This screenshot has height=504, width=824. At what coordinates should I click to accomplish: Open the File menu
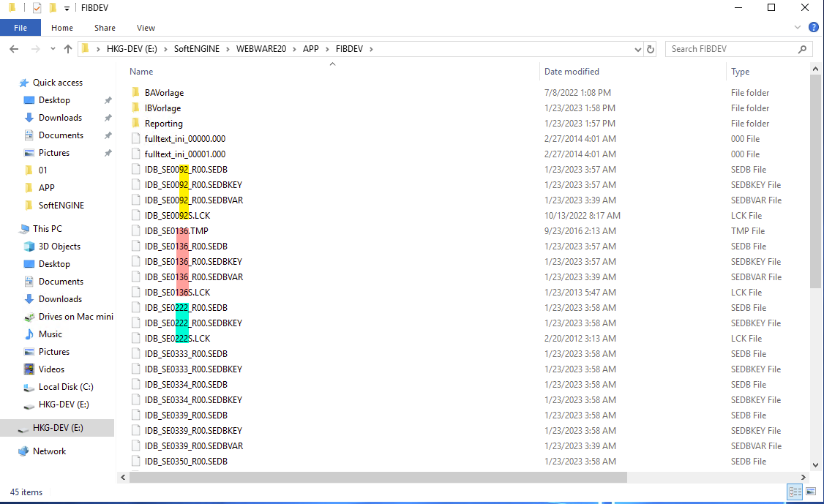[20, 28]
